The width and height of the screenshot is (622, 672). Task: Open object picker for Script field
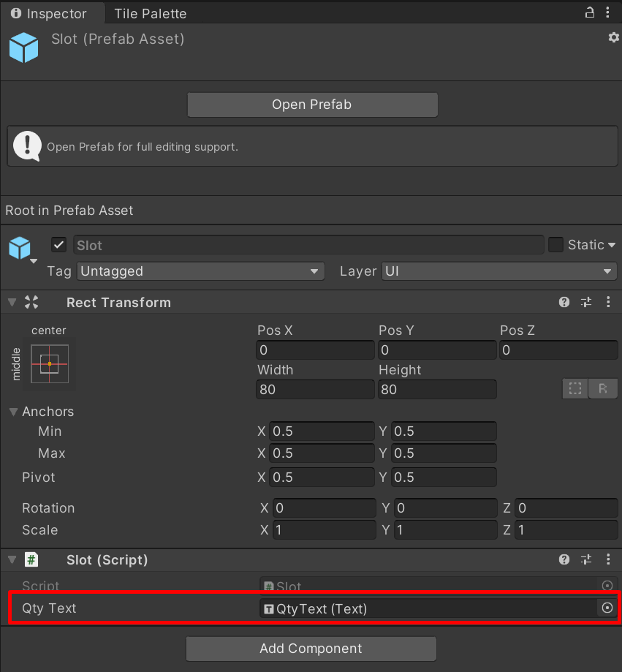coord(607,586)
